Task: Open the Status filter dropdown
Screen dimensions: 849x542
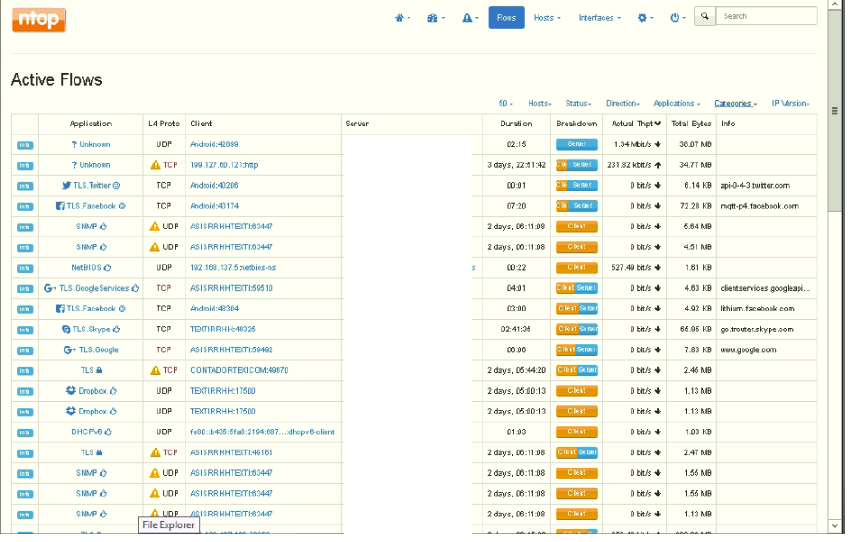Action: tap(578, 103)
